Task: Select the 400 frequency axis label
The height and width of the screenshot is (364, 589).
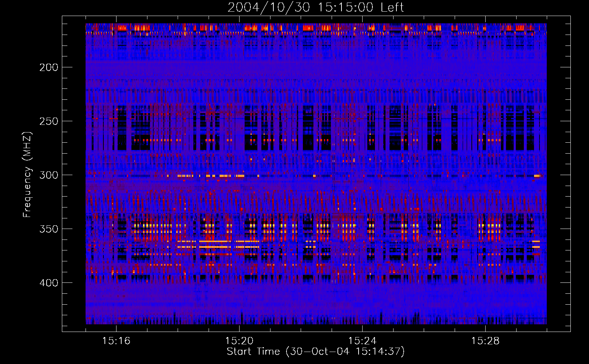Action: tap(49, 283)
